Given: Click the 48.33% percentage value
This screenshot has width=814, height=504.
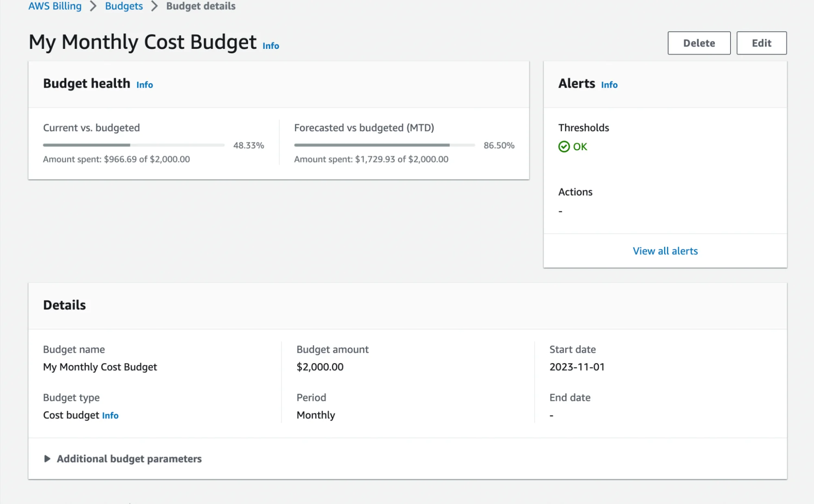Looking at the screenshot, I should point(248,145).
